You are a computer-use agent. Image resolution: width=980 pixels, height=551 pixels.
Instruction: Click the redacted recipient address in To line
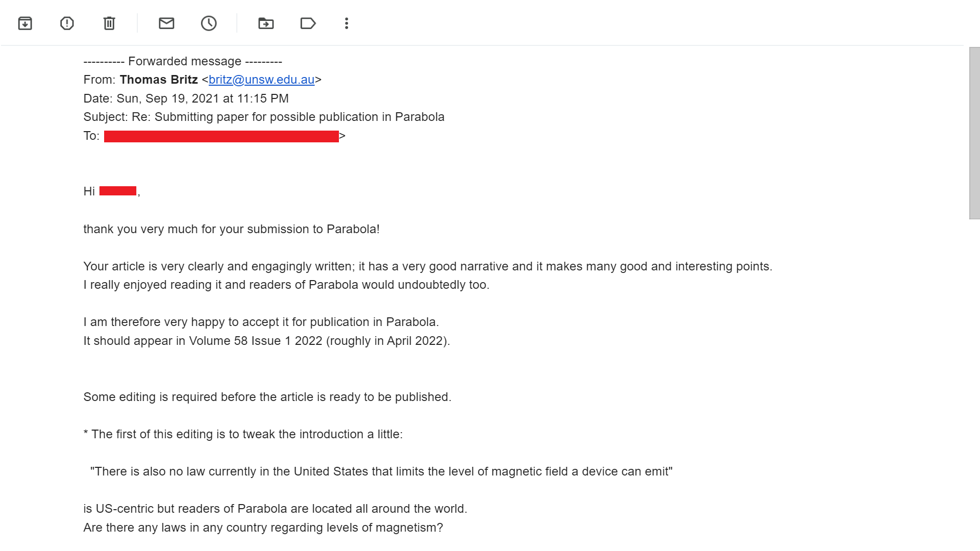point(222,136)
